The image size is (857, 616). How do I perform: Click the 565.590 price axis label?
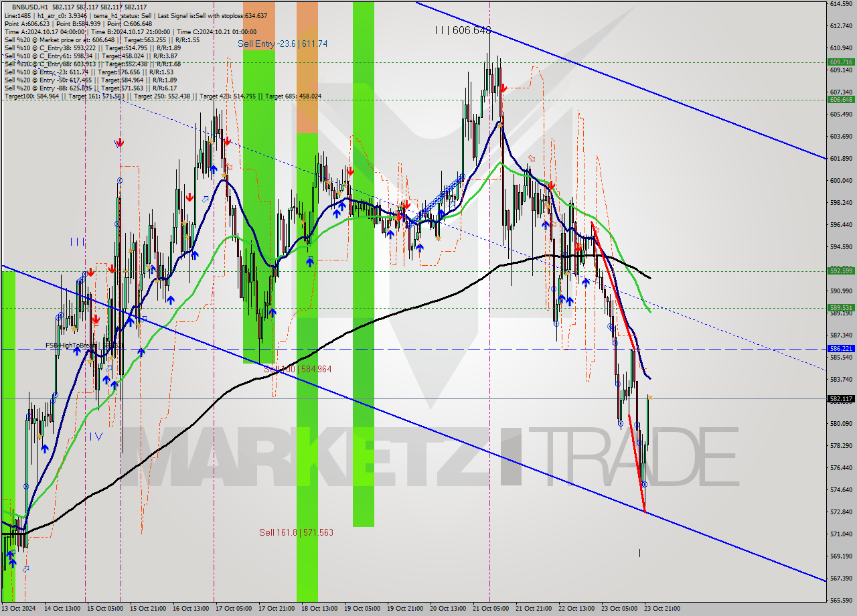(x=841, y=600)
